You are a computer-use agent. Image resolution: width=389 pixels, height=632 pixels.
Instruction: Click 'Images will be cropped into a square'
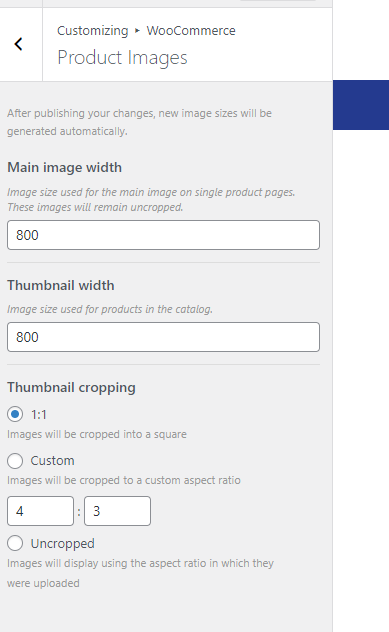[97, 434]
